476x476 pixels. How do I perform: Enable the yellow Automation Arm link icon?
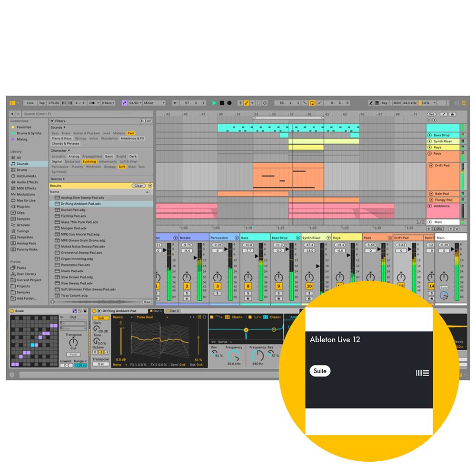click(x=247, y=103)
